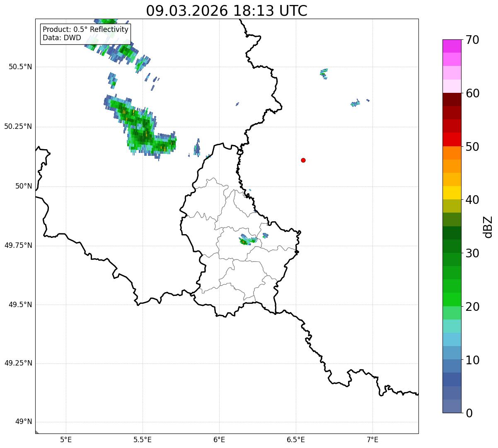This screenshot has width=498, height=448.
Task: Click the 7°E longitude tick label
Action: tap(373, 439)
